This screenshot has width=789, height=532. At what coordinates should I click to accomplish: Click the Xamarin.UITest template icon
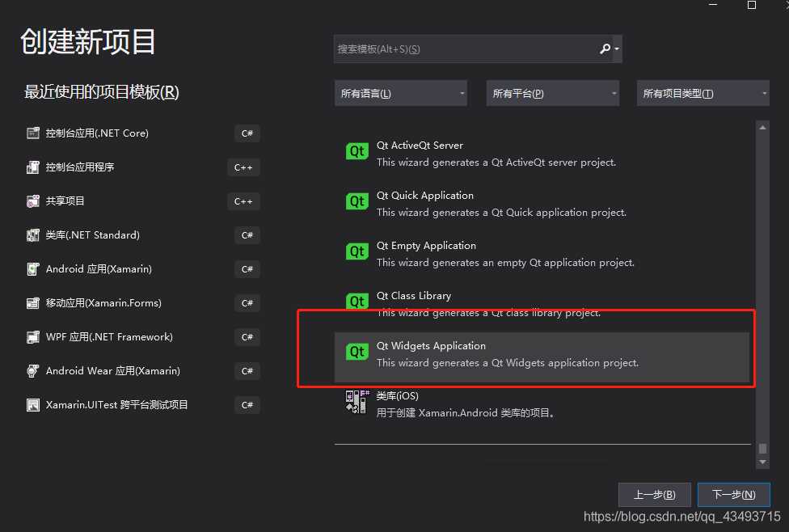coord(32,405)
